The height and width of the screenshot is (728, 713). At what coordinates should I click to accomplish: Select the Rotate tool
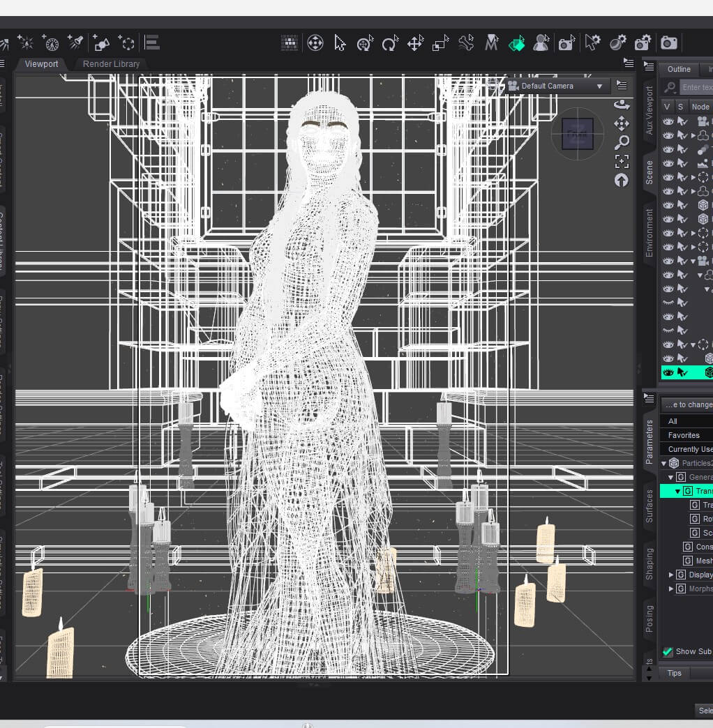pyautogui.click(x=390, y=43)
